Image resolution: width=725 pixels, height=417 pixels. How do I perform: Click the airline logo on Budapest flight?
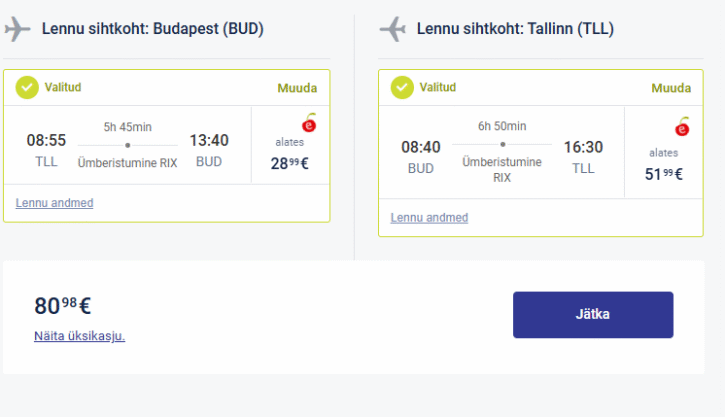coord(309,124)
